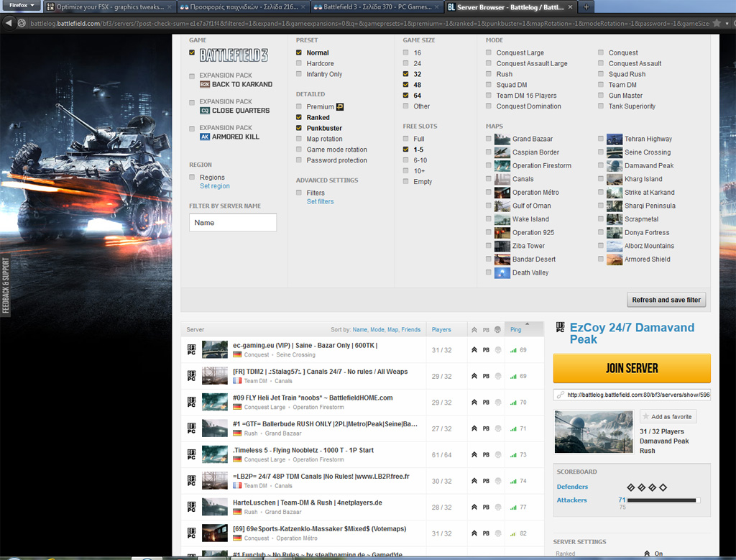Sort servers by Friends link

(410, 329)
